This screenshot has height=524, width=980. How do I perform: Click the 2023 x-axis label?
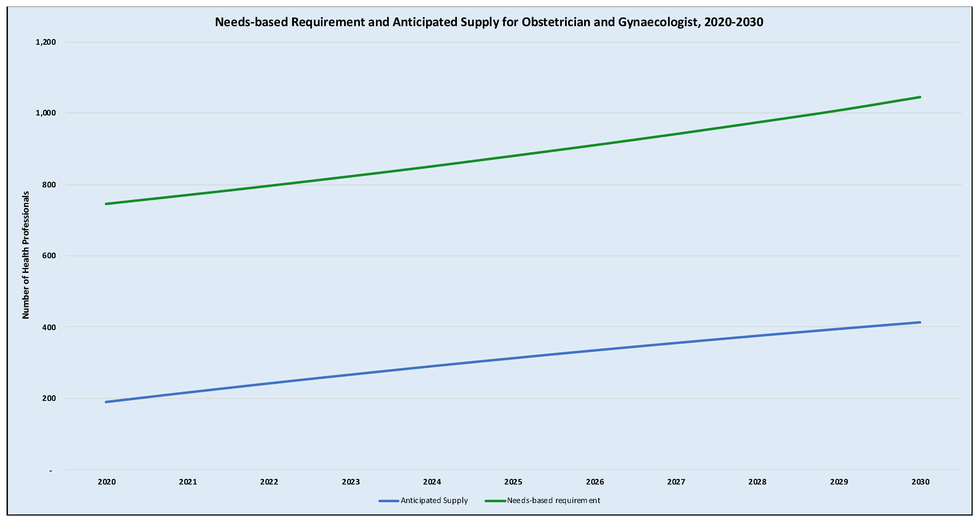tap(350, 482)
